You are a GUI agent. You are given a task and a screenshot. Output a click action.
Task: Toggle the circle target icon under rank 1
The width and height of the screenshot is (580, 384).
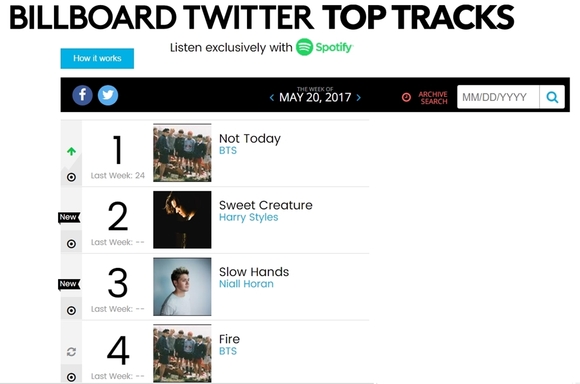tap(71, 177)
